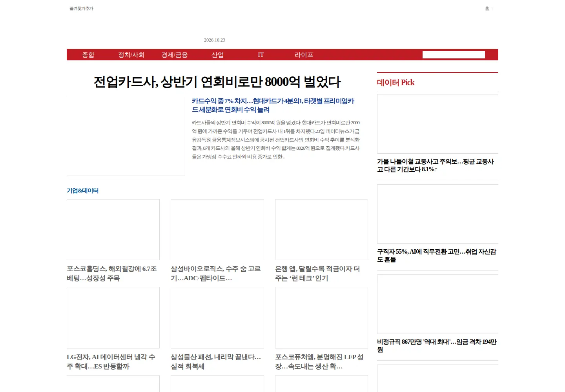565x392 pixels.
Task: Open article 은행 앱, 달릴수록 적금이자 더 주는 런 테크
Action: point(317,274)
